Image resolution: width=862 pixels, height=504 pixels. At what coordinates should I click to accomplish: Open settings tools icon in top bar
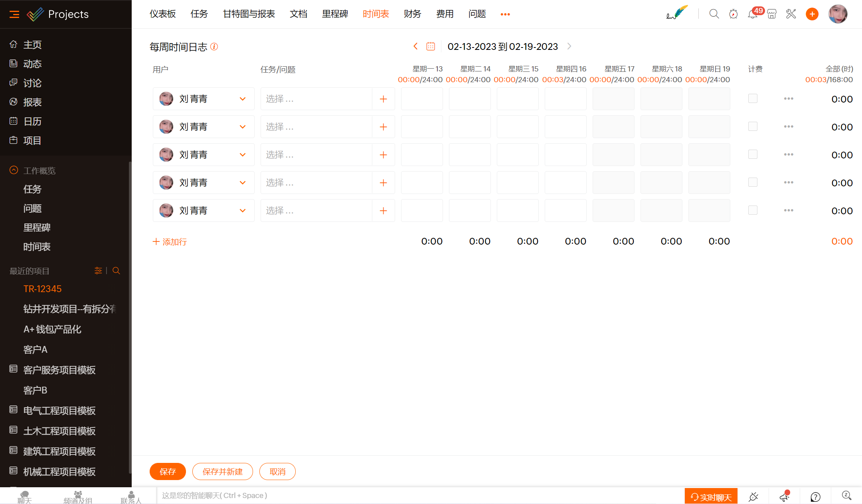coord(791,14)
